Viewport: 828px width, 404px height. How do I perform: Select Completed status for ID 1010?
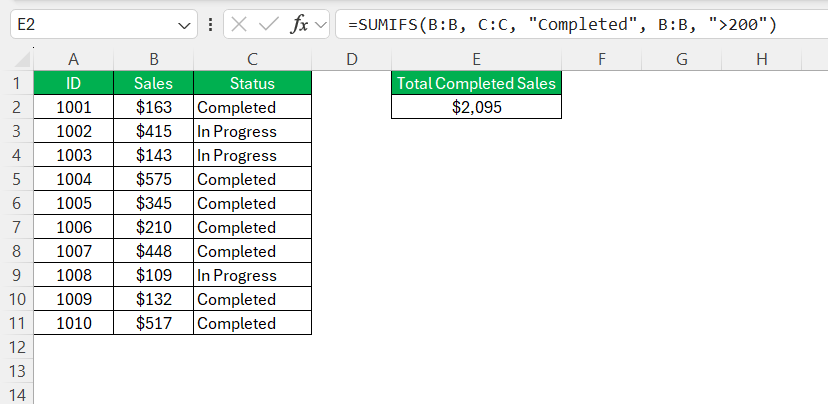(252, 323)
